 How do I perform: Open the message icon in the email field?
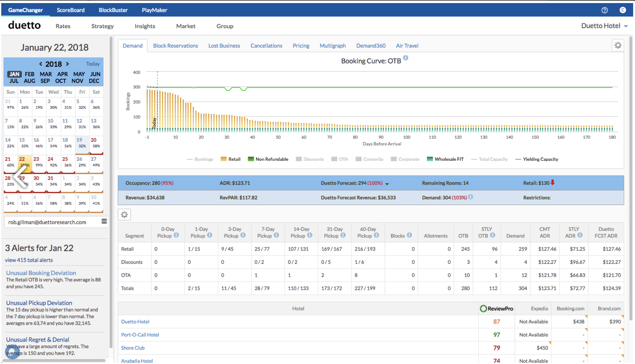[104, 221]
